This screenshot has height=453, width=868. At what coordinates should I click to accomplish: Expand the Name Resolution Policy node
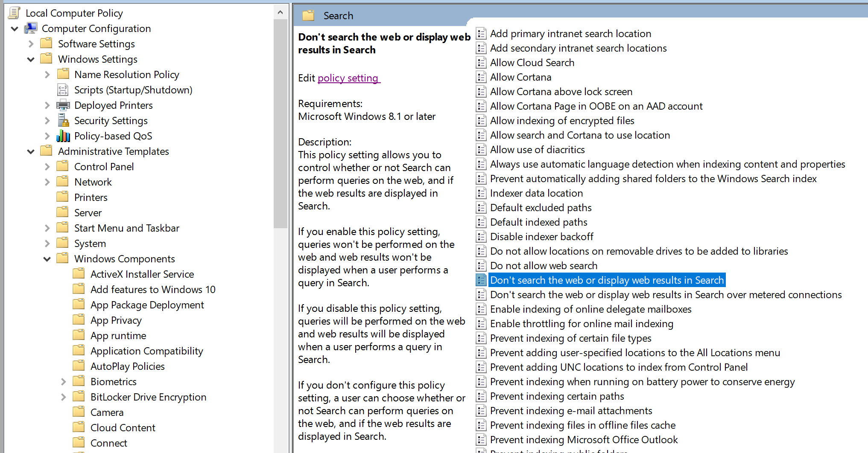point(47,75)
